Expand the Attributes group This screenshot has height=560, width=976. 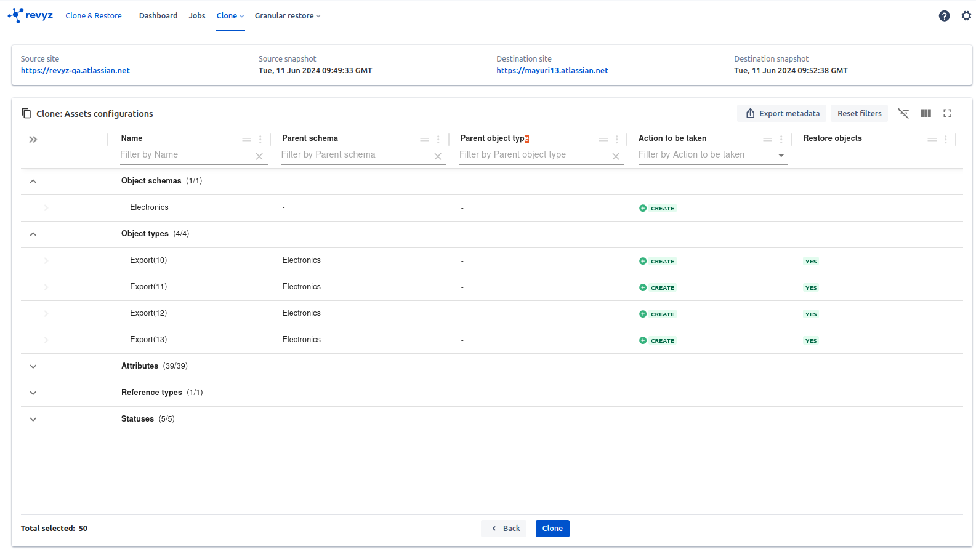(33, 366)
